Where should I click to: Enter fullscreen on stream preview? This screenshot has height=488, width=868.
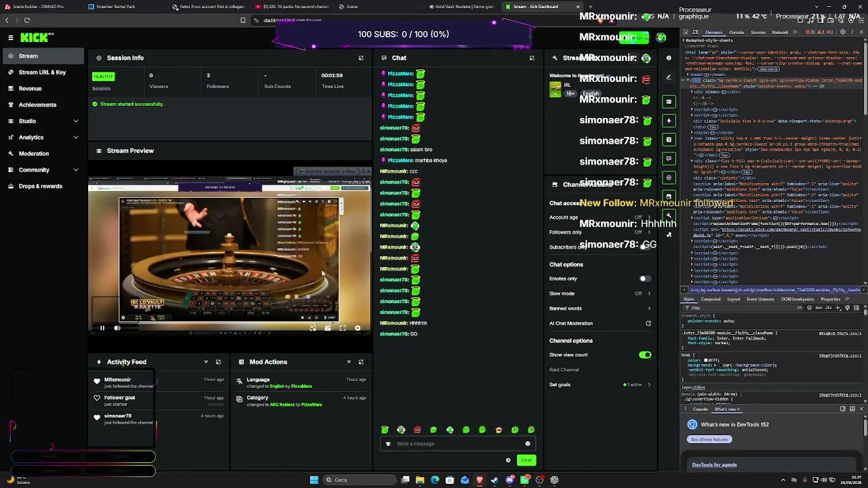(x=342, y=328)
